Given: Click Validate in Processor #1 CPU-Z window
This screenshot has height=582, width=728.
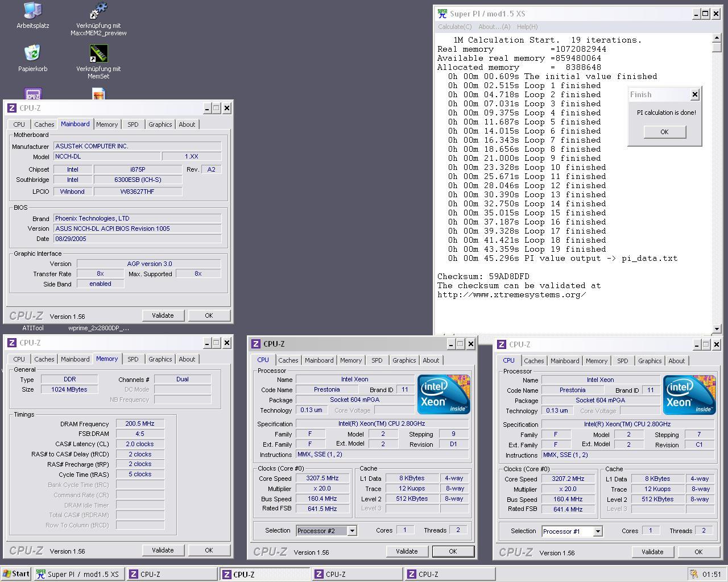Looking at the screenshot, I should 652,552.
